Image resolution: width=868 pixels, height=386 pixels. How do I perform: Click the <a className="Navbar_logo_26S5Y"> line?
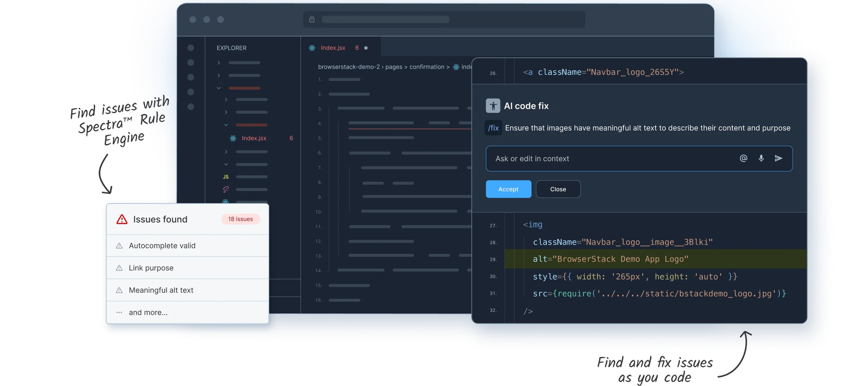tap(603, 72)
